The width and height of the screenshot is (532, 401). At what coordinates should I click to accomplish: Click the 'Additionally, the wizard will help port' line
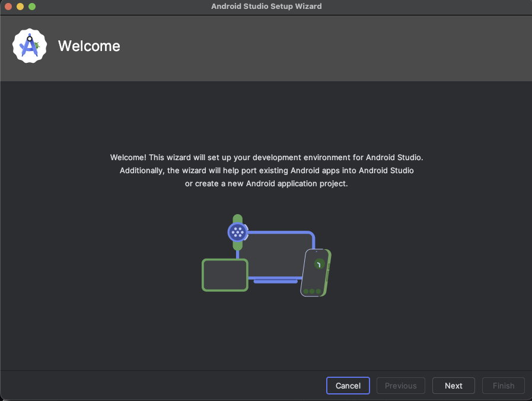click(x=266, y=170)
